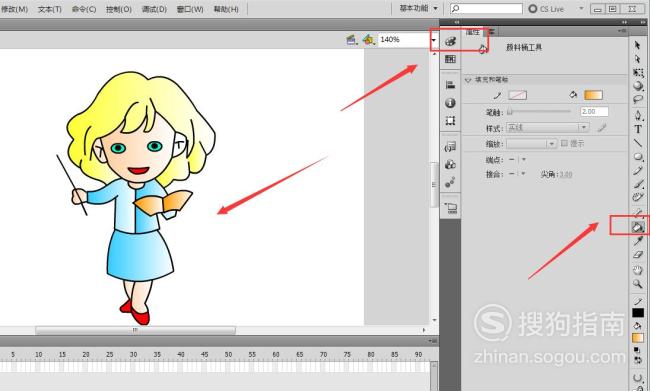Collapse the 填充和笔触 section
Viewport: 650px width, 391px height.
pos(468,79)
